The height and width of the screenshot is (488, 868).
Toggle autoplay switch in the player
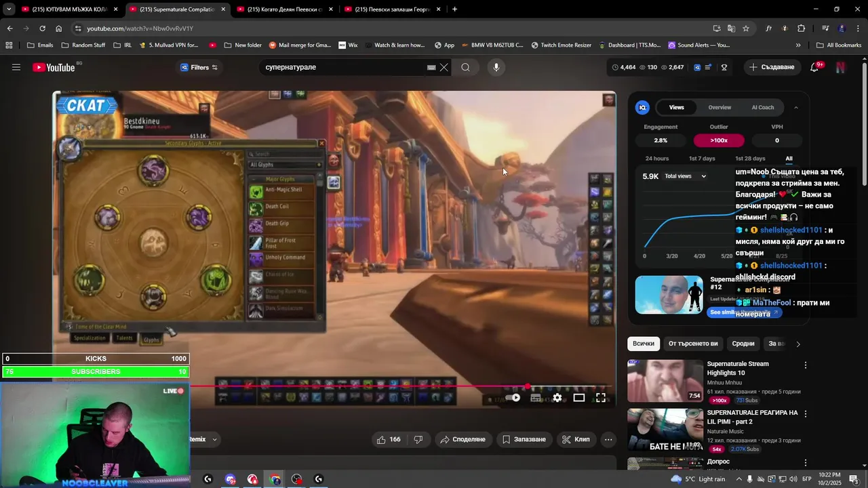(513, 398)
